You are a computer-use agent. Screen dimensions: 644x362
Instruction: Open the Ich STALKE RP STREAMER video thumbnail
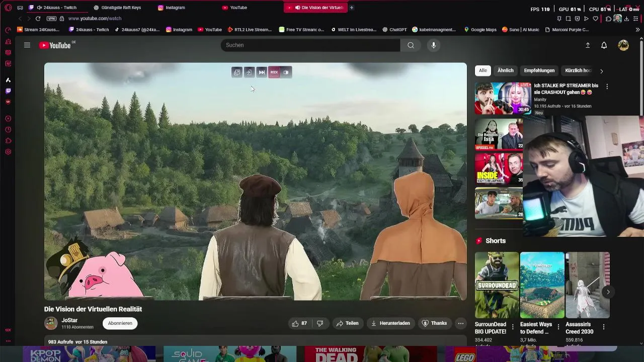point(503,99)
